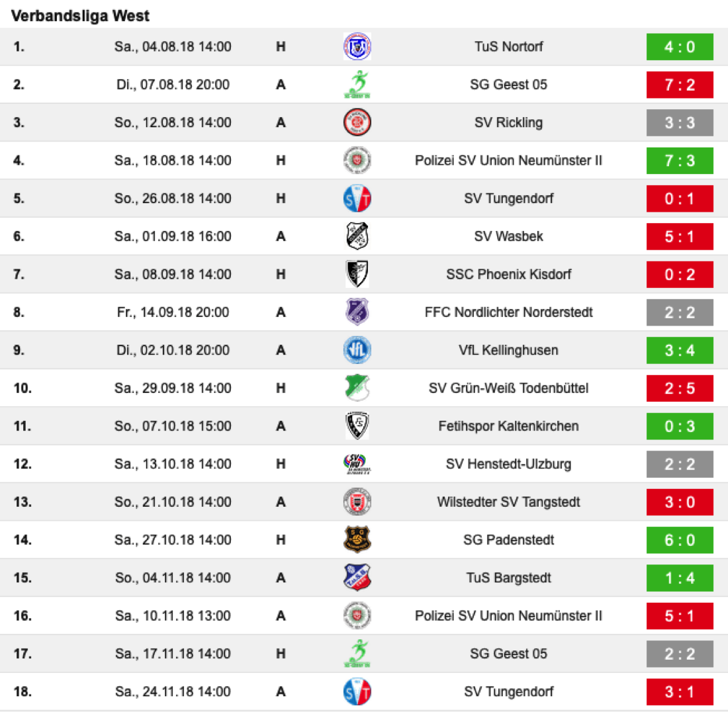The image size is (728, 712).
Task: Open the 3 : 3 draw result versus SV Rickling
Action: 680,122
